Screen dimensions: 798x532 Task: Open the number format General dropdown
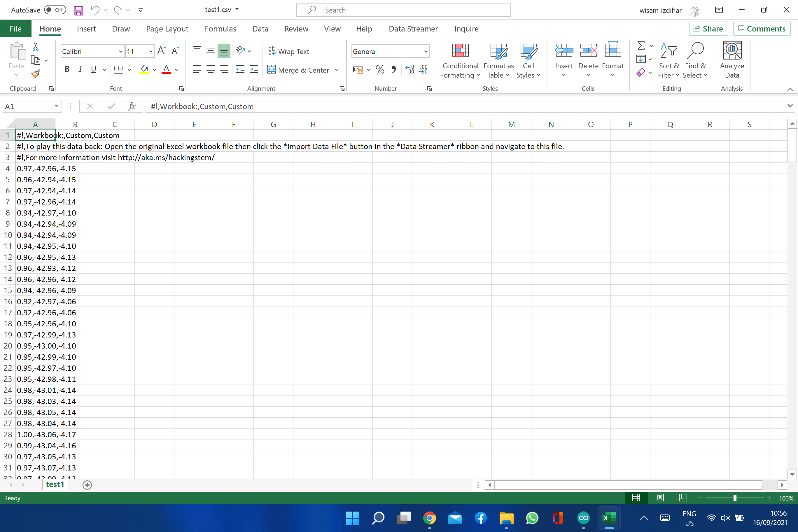[x=426, y=51]
